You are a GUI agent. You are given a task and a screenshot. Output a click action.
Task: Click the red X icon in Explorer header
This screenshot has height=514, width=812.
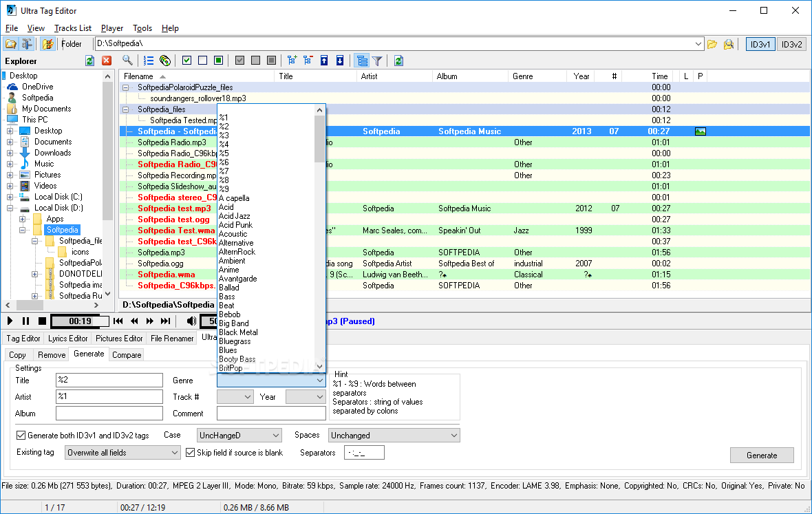(x=107, y=61)
